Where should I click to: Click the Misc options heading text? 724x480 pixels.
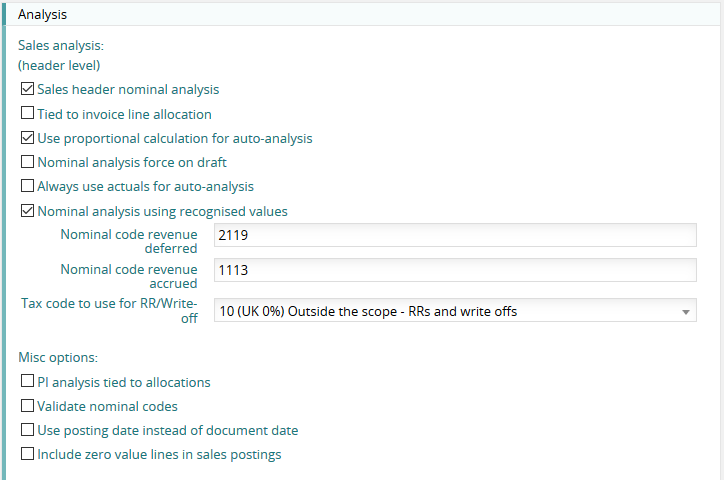[58, 357]
